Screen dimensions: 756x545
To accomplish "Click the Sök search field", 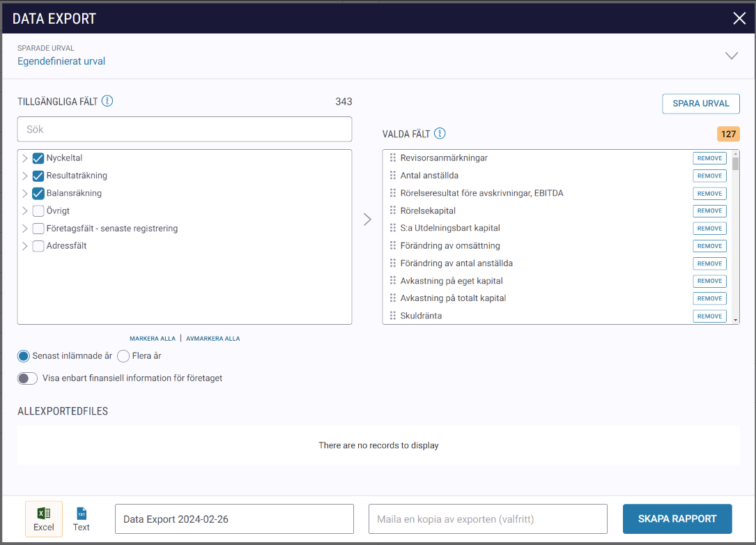I will point(185,129).
